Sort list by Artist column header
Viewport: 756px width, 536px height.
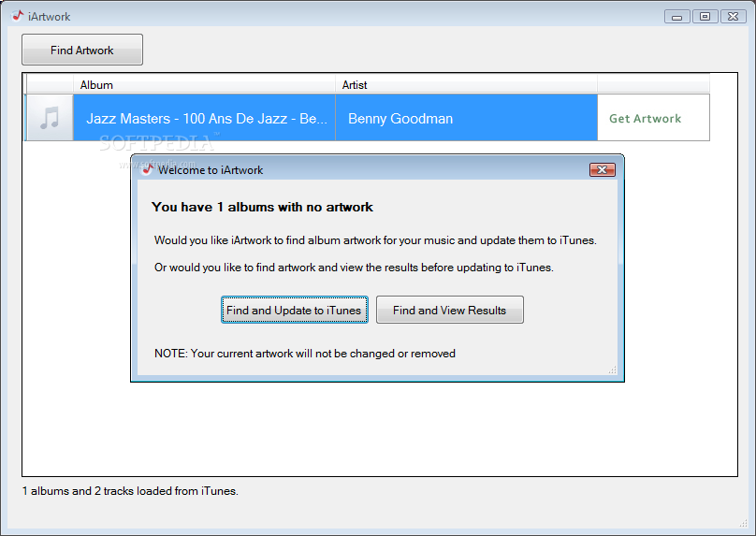[x=466, y=85]
